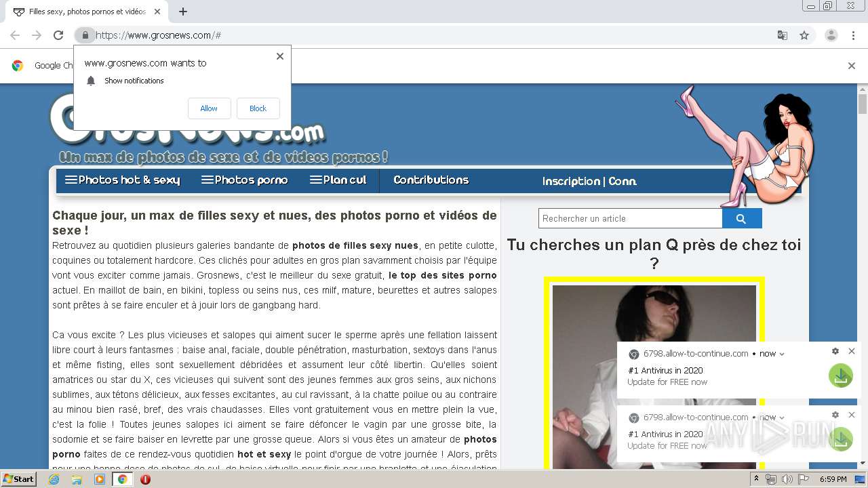This screenshot has height=488, width=868.
Task: Close the first antivirus notification
Action: [x=852, y=351]
